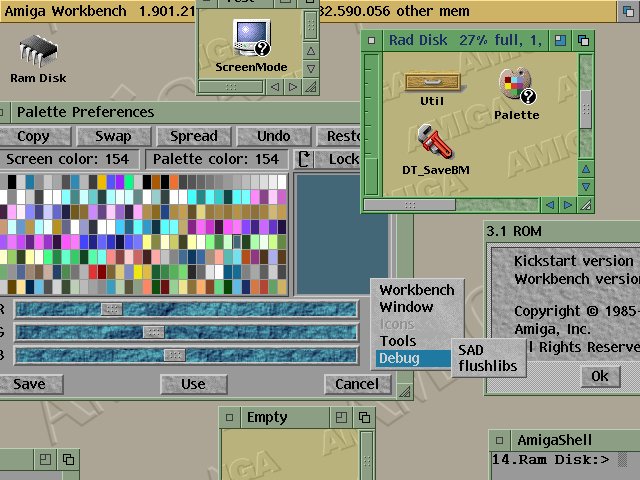
Task: Open the DT_SaveBM wrench icon
Action: point(435,143)
